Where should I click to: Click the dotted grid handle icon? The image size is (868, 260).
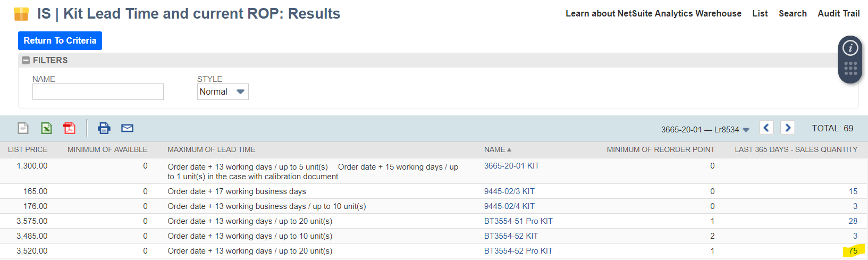[850, 69]
